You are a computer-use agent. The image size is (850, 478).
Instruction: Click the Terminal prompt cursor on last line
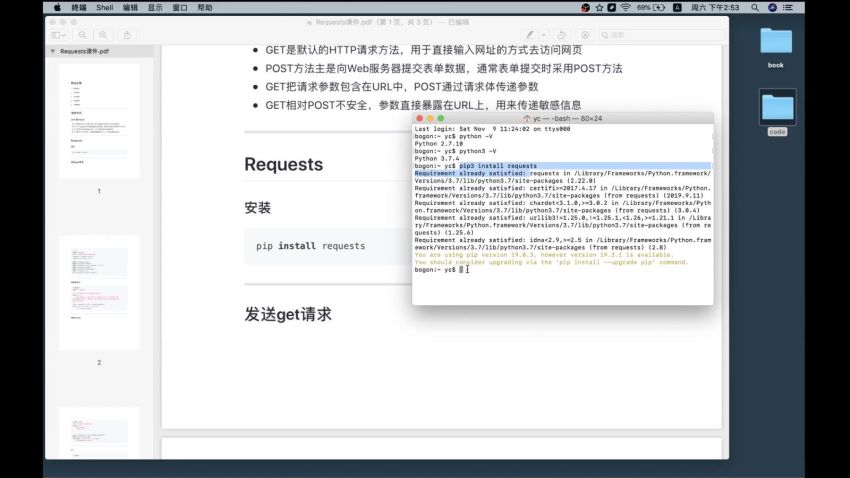(461, 269)
